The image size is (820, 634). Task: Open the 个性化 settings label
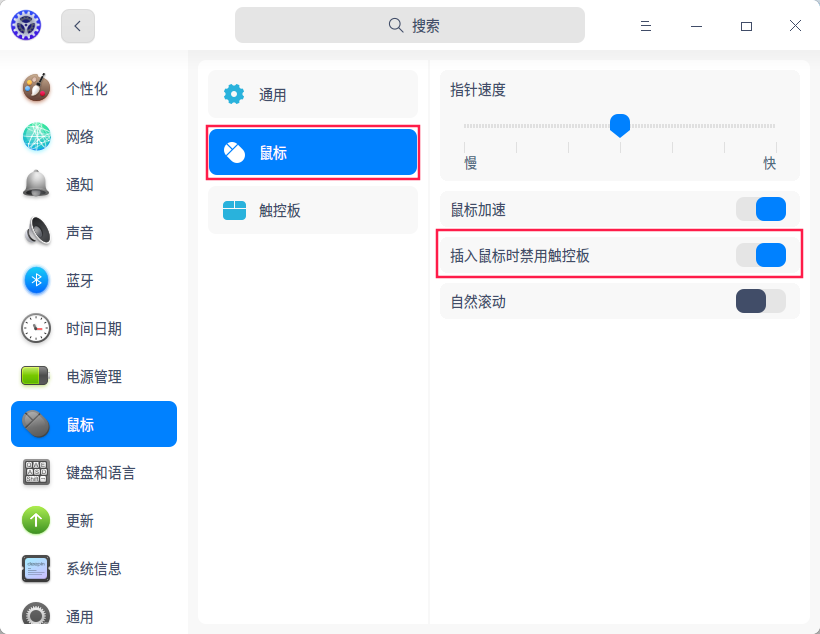click(x=87, y=88)
